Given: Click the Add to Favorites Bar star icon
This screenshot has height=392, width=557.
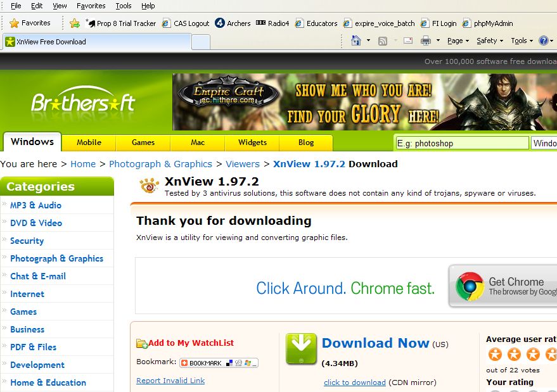Looking at the screenshot, I should tap(75, 23).
